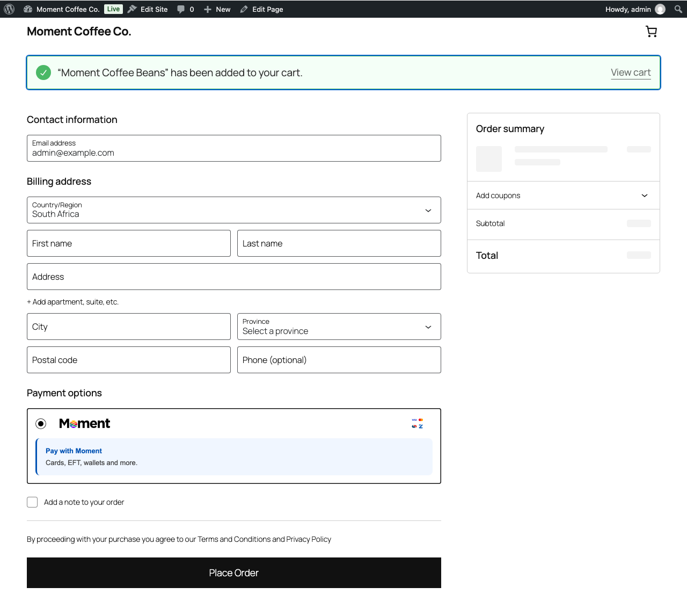The height and width of the screenshot is (616, 687).
Task: Click the payment card logos icon
Action: [418, 423]
